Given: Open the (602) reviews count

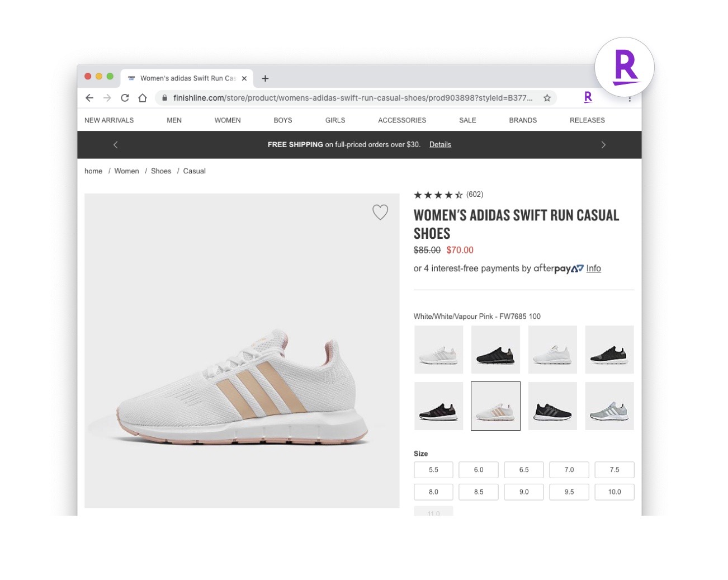Looking at the screenshot, I should [475, 195].
